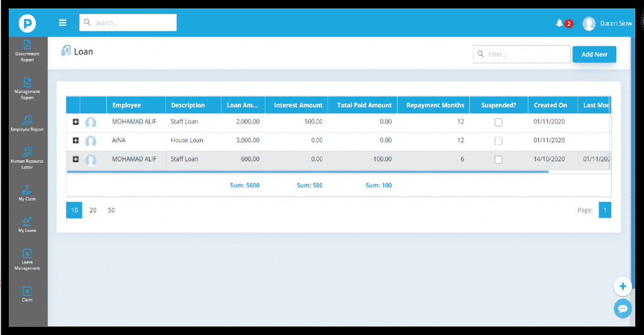644x335 pixels.
Task: Open Leave Management in the sidebar
Action: pyautogui.click(x=27, y=259)
